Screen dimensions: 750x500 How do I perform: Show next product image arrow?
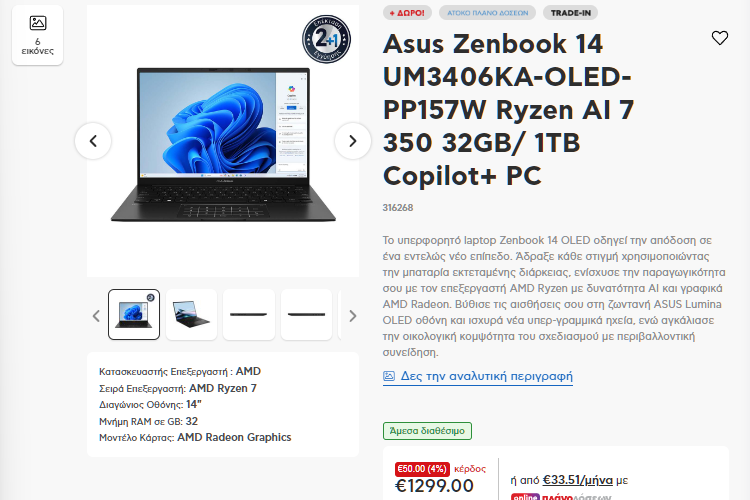click(x=353, y=141)
